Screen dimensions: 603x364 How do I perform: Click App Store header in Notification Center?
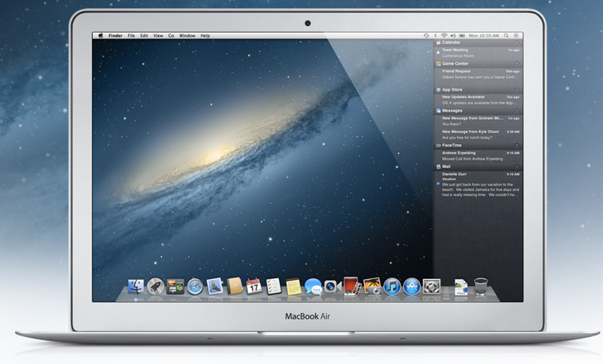478,90
